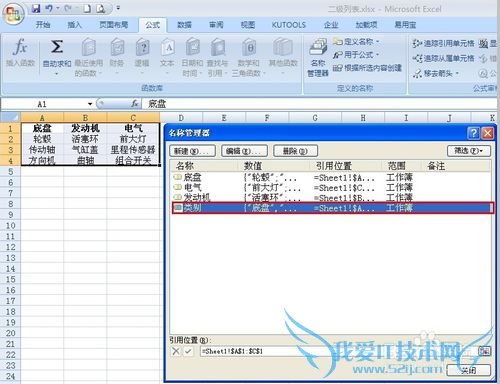Switch to the View (视图) tab
The width and height of the screenshot is (500, 384).
(248, 25)
